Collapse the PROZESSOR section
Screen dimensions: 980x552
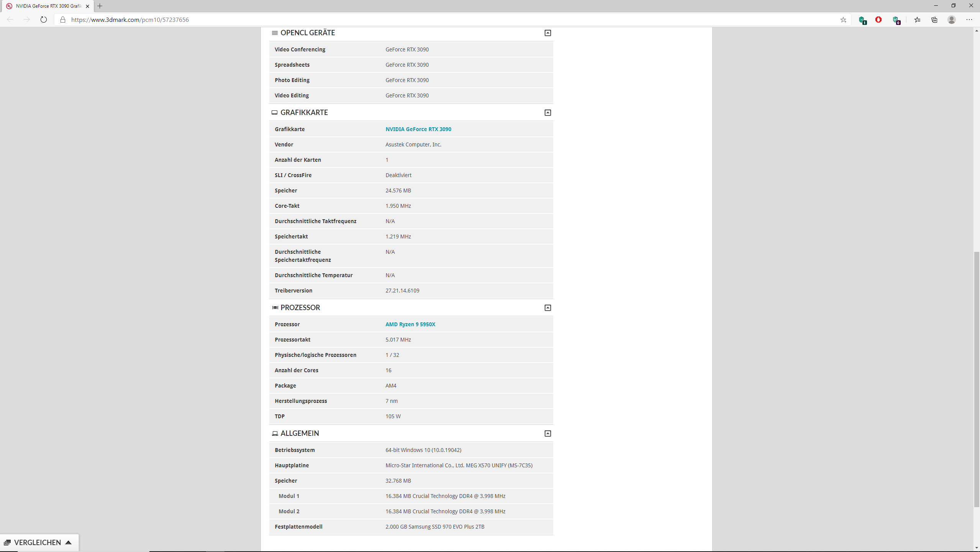(548, 308)
